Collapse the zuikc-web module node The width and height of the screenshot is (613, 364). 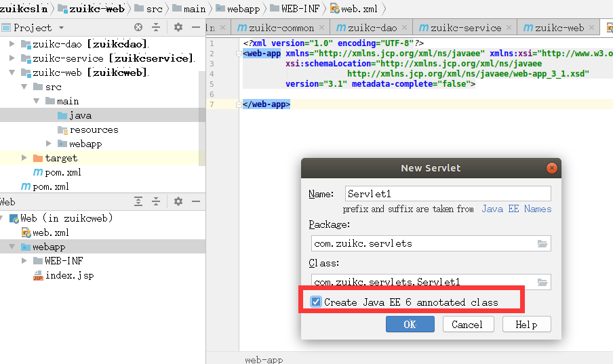pyautogui.click(x=12, y=73)
